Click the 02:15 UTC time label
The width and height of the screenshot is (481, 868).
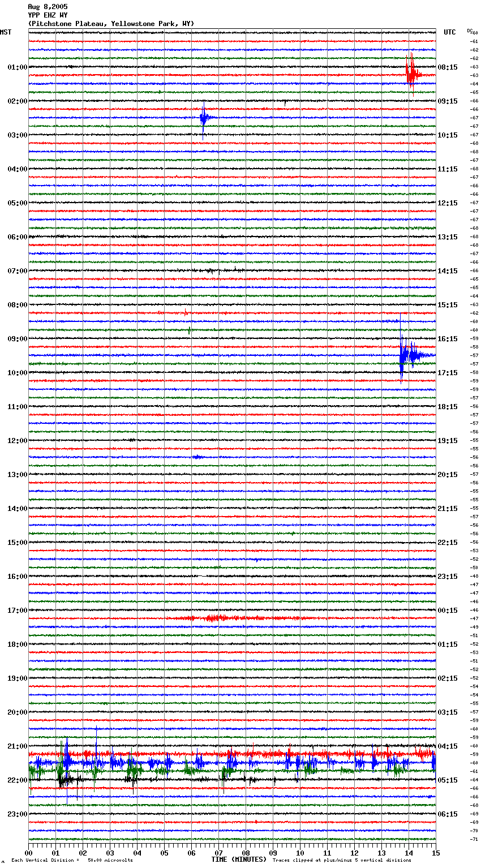click(x=448, y=678)
